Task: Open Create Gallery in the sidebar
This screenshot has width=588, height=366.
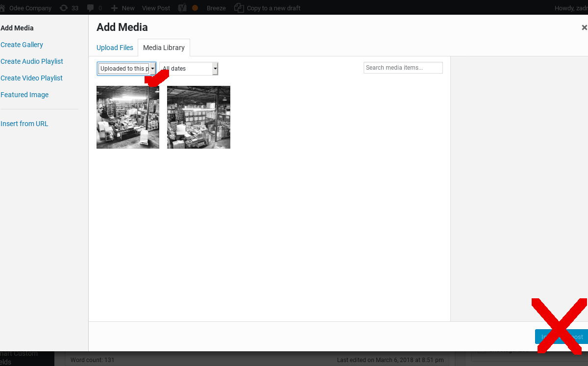Action: click(x=22, y=45)
